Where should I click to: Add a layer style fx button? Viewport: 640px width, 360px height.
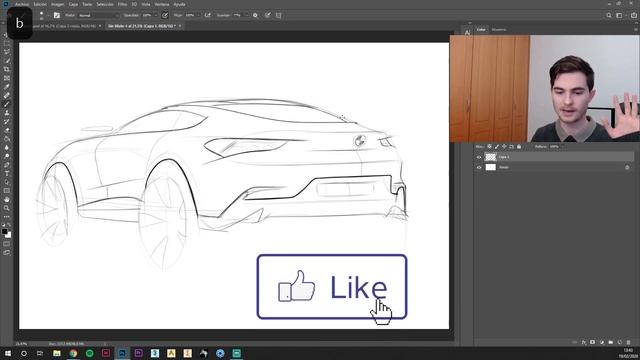click(584, 342)
